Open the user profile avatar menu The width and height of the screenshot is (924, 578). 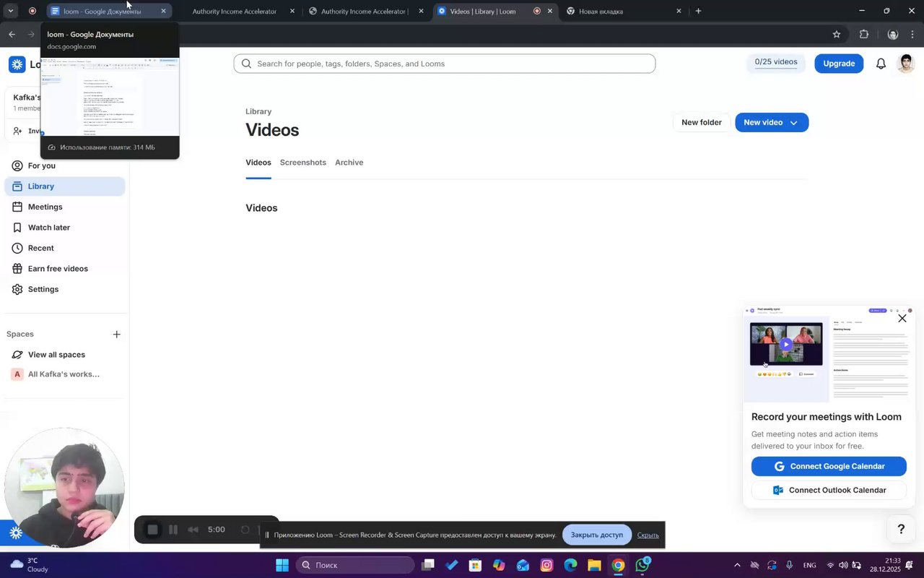[905, 64]
